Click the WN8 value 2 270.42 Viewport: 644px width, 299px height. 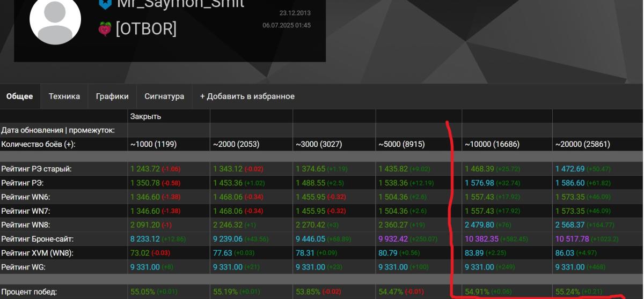(x=311, y=225)
